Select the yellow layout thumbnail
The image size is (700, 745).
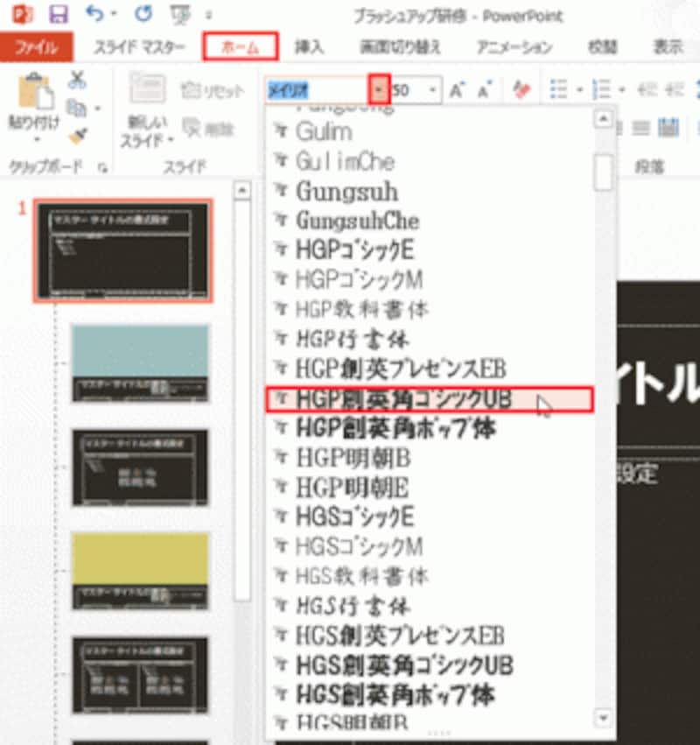point(141,571)
